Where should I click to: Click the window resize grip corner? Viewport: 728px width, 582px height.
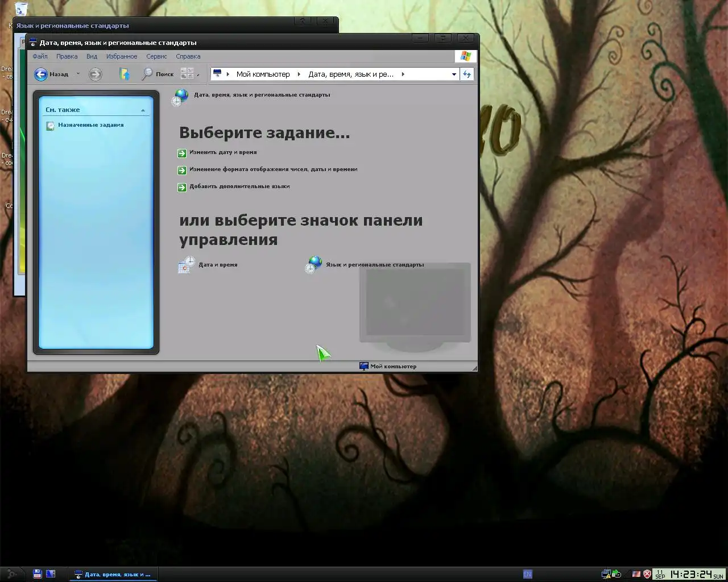[474, 368]
